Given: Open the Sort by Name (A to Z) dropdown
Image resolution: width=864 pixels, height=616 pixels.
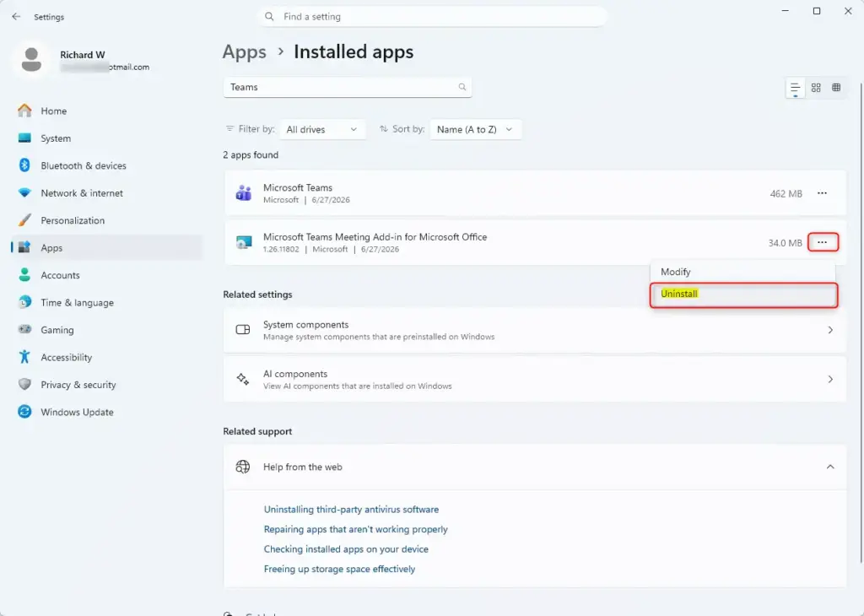Looking at the screenshot, I should coord(476,129).
